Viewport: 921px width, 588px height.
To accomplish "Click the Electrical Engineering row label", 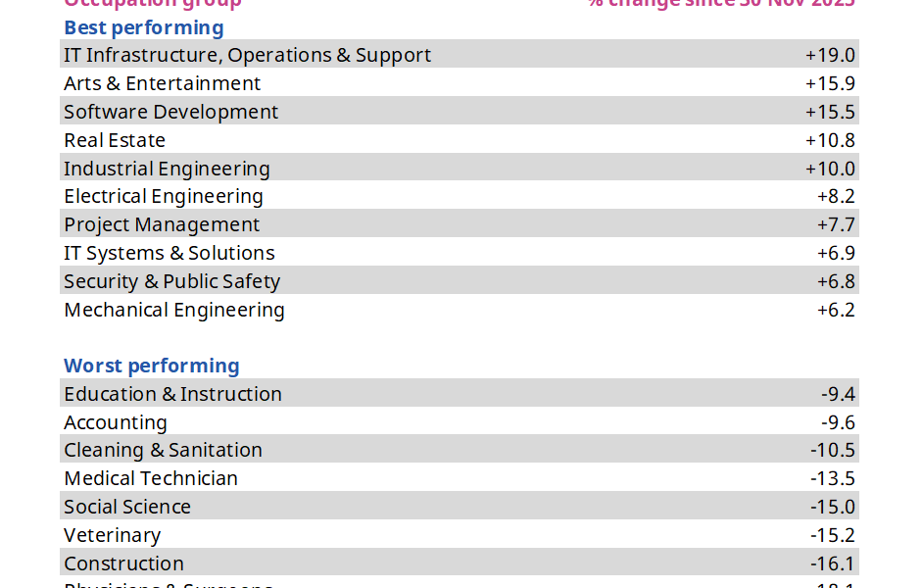I will tap(163, 196).
